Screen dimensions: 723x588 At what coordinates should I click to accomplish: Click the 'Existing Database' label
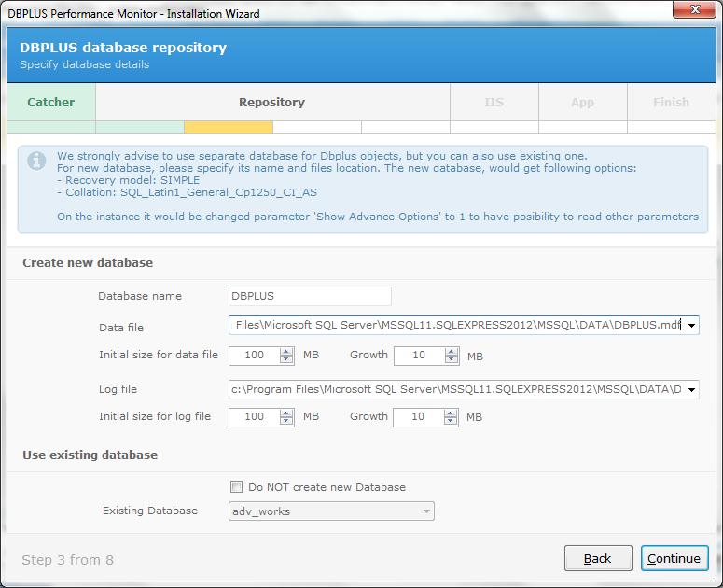point(150,511)
